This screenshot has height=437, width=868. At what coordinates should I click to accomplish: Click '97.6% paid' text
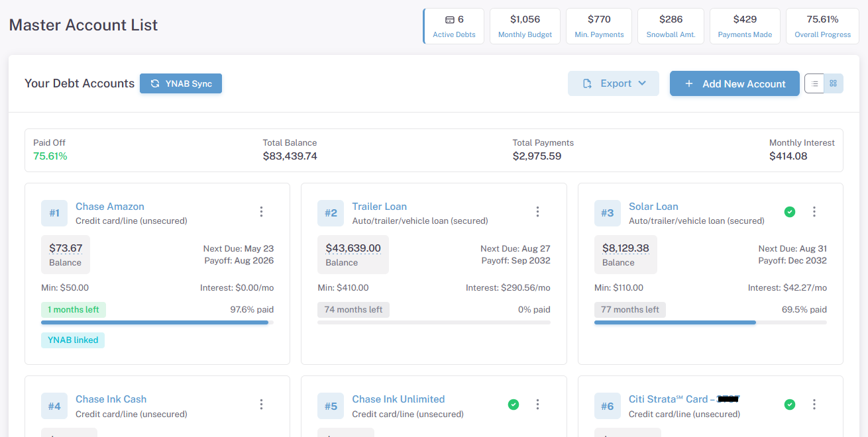[252, 310]
